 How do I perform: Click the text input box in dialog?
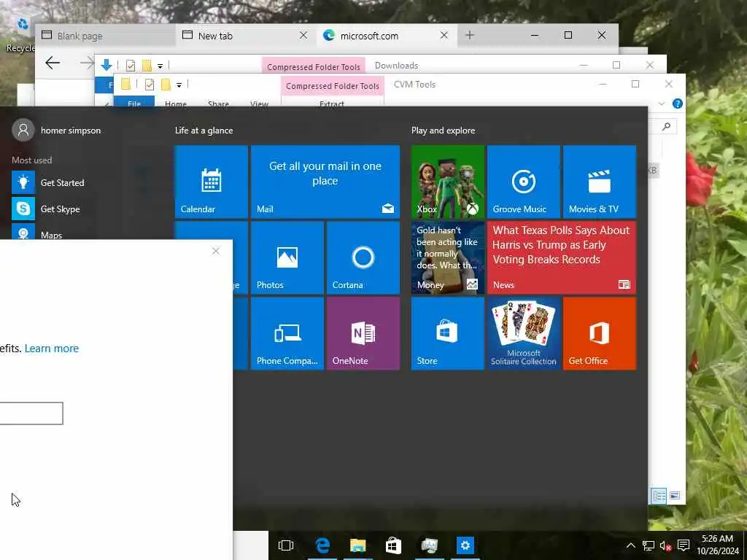(x=31, y=413)
